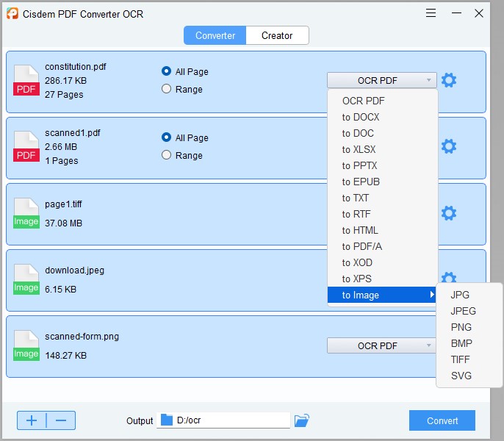Switch to the Creator tab

tap(277, 35)
